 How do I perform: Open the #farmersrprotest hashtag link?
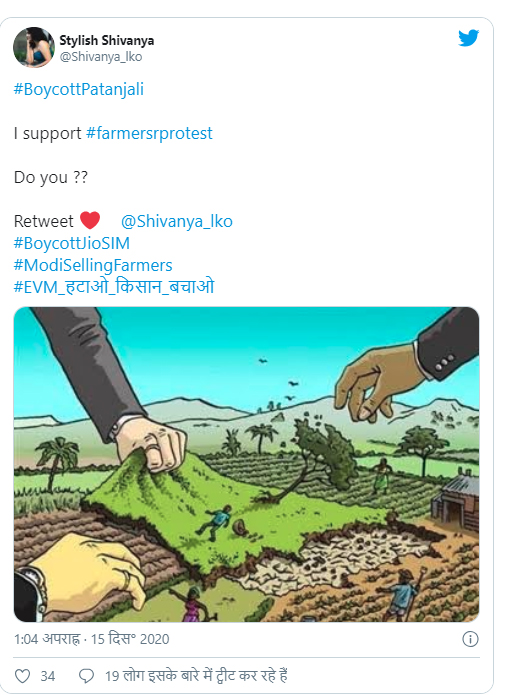tap(149, 133)
